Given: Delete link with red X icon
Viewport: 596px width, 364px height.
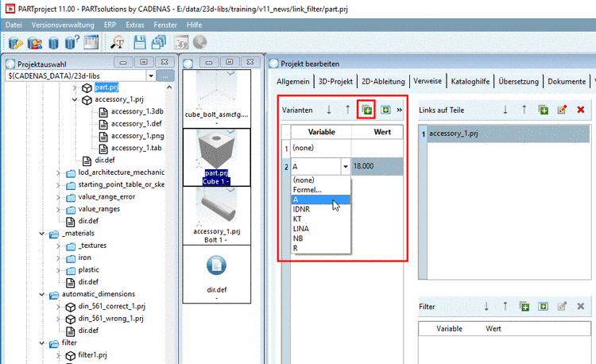Looking at the screenshot, I should tap(580, 110).
